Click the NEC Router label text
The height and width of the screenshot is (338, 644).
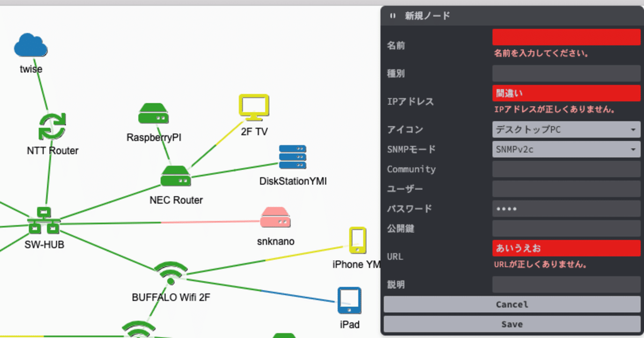(176, 200)
